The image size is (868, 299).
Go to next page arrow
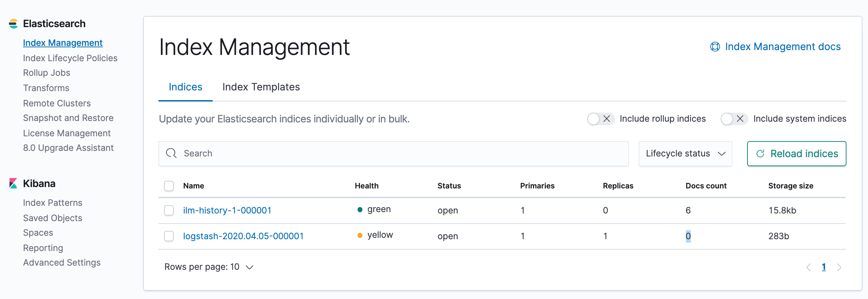839,267
